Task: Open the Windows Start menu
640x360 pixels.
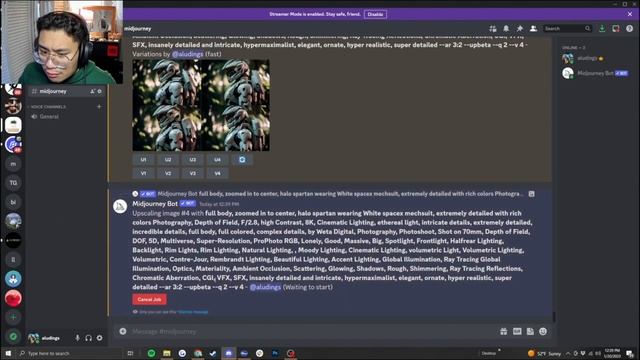Action: [8, 353]
